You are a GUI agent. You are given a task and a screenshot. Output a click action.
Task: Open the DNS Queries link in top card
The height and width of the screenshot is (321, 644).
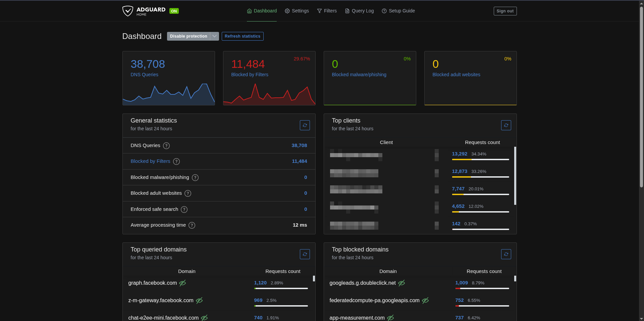click(x=144, y=75)
